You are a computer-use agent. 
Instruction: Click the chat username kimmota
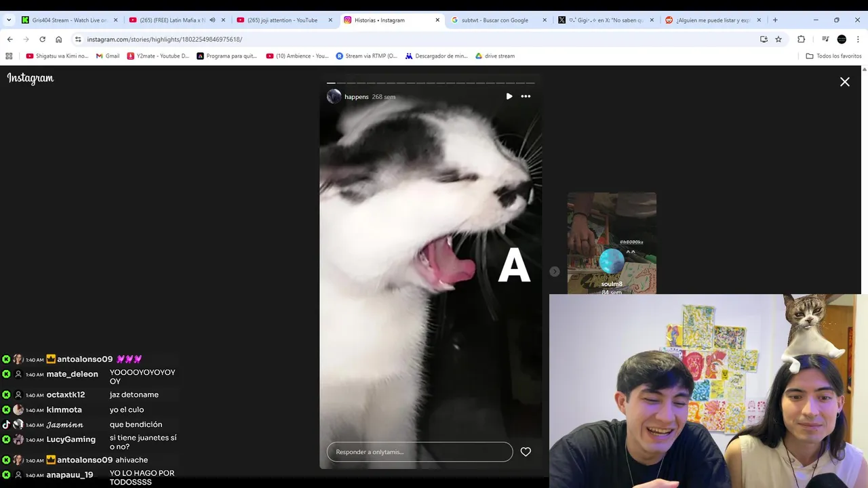[x=64, y=410]
